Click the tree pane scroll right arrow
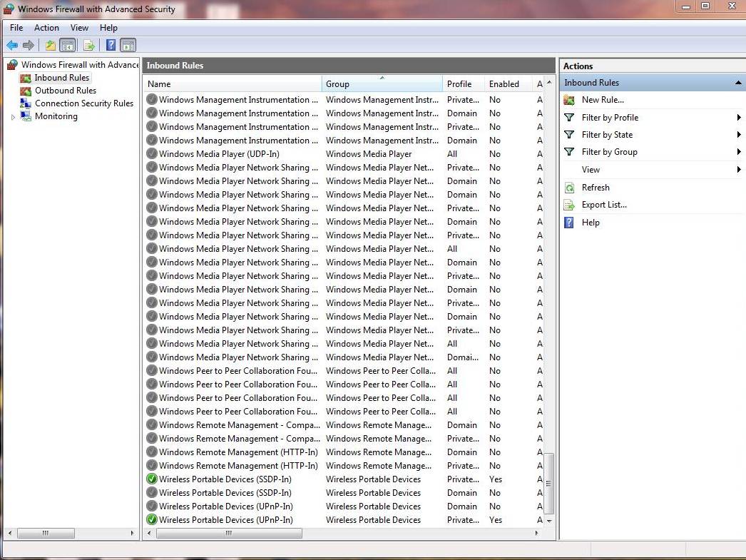Screen dimensions: 746x560 point(132,533)
